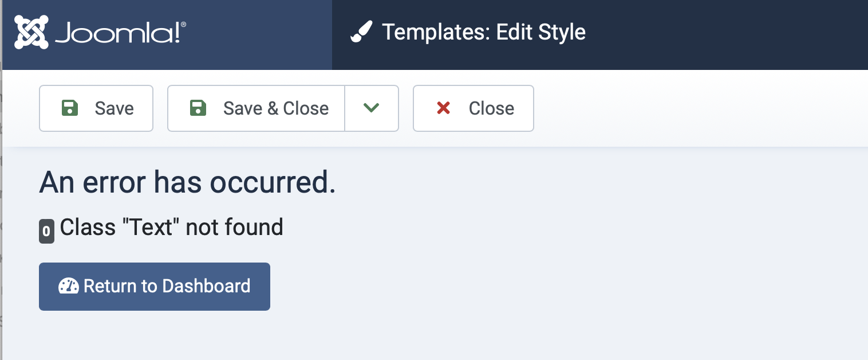Click the green floppy icon on Save

(x=70, y=108)
